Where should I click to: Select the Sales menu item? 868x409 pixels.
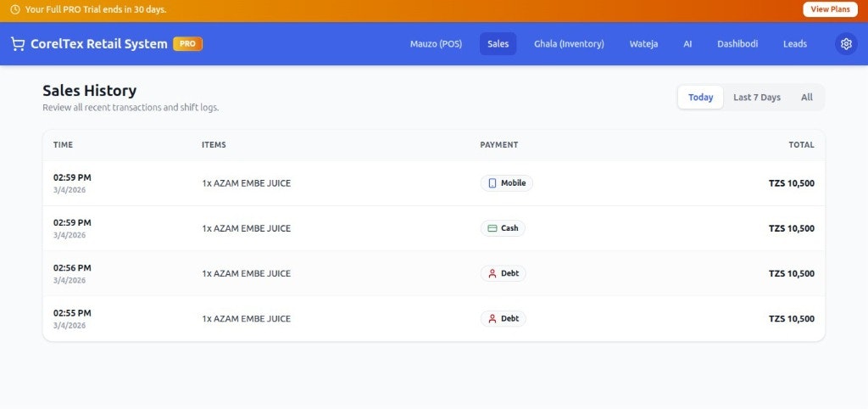pyautogui.click(x=498, y=44)
